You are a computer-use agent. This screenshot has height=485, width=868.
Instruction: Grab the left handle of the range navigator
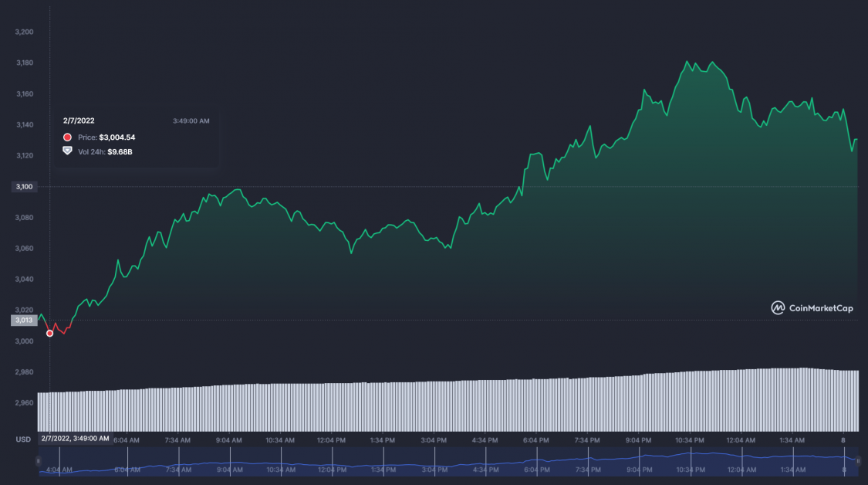(39, 460)
